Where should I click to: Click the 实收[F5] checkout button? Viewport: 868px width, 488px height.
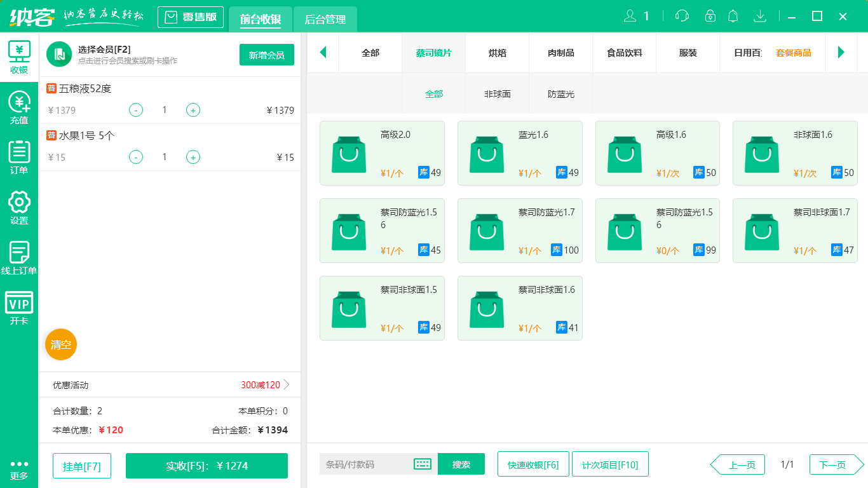point(207,466)
